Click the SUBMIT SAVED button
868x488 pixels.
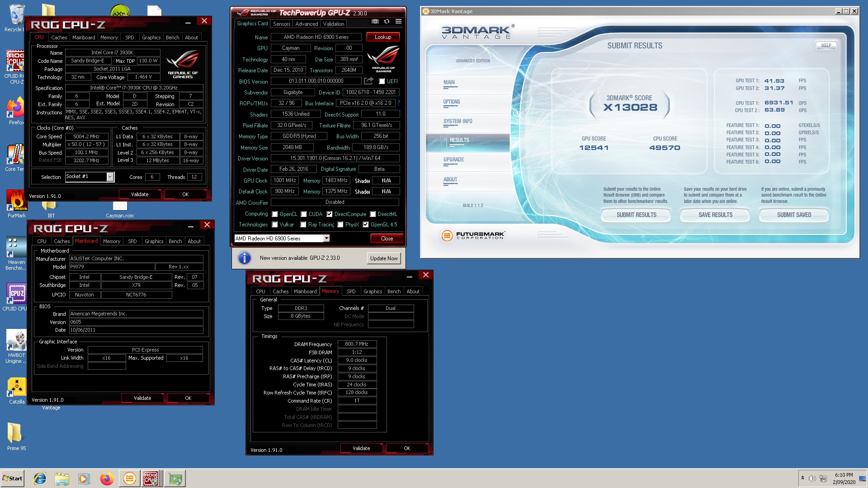tap(794, 215)
